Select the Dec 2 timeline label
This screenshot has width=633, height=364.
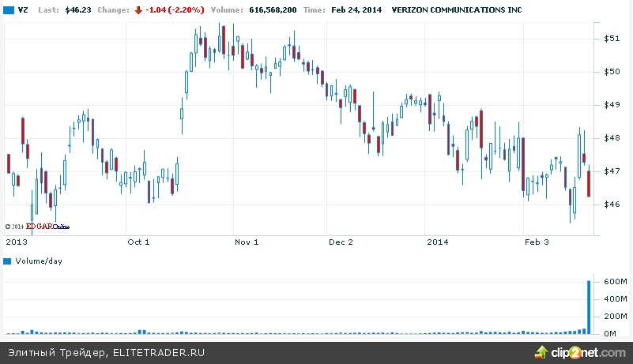pyautogui.click(x=341, y=242)
